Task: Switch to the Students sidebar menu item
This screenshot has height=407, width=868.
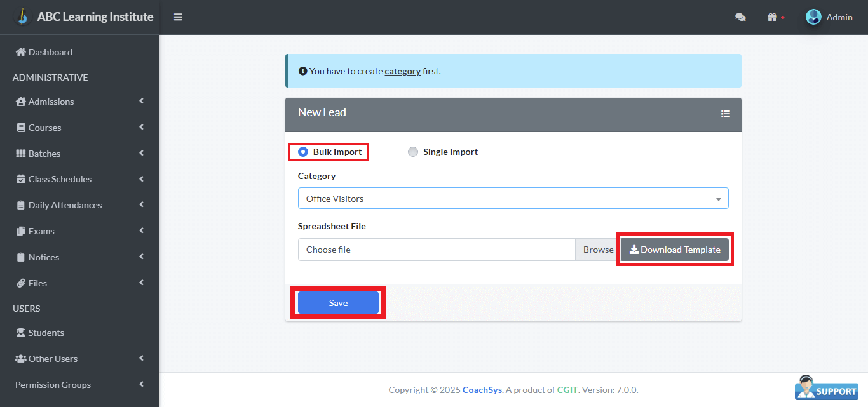Action: pyautogui.click(x=46, y=332)
